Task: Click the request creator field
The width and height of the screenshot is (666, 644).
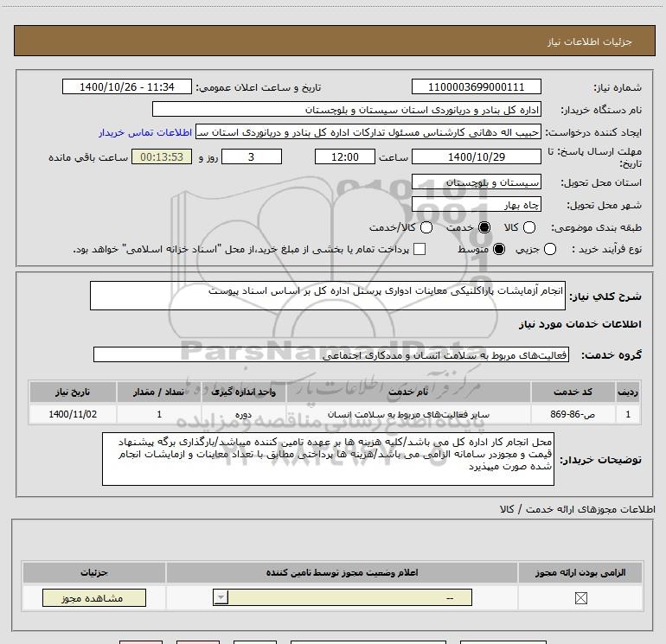Action: point(368,132)
